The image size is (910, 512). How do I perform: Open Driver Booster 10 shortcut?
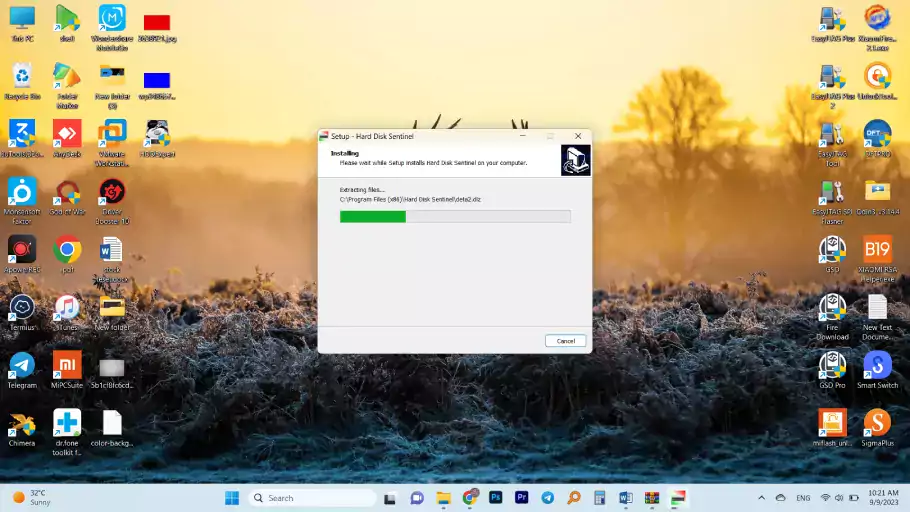[112, 193]
